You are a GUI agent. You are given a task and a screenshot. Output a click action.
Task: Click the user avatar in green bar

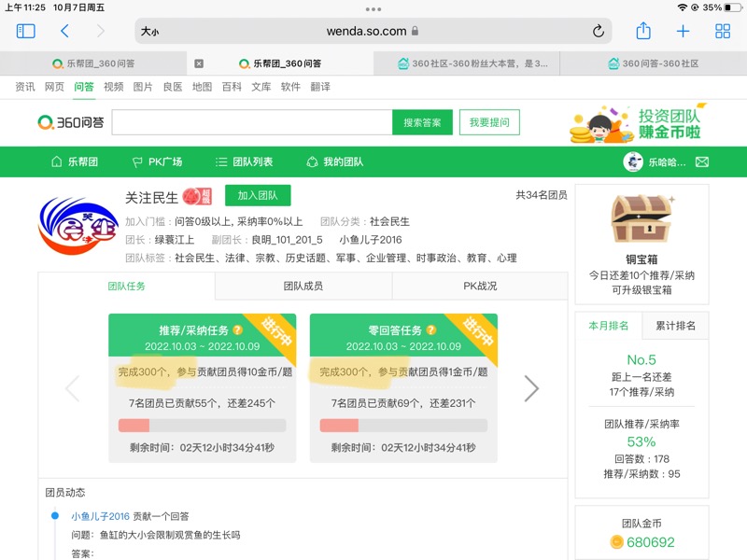633,161
